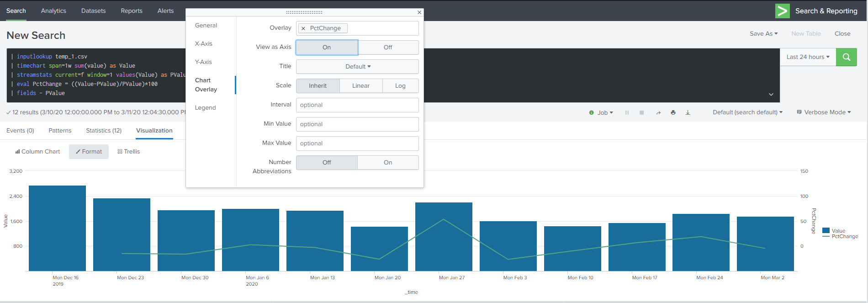This screenshot has width=868, height=303.
Task: Switch to the Events (0) tab
Action: [20, 131]
